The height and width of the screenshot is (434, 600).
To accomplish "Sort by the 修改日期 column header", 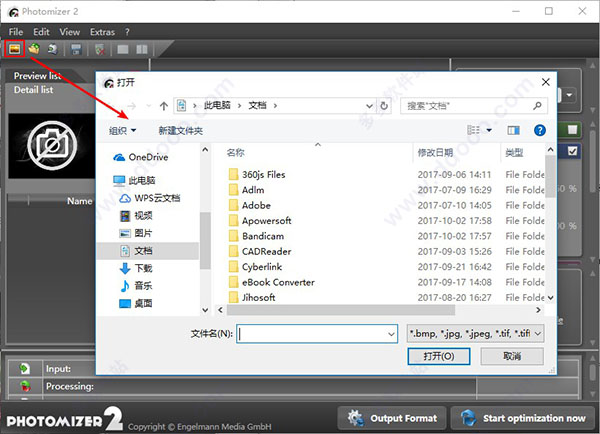I will [435, 153].
